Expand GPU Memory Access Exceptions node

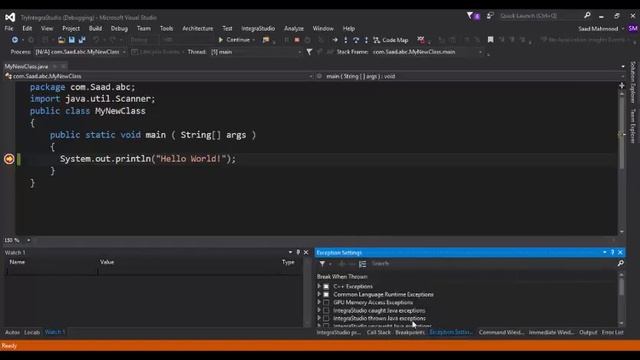click(x=319, y=302)
